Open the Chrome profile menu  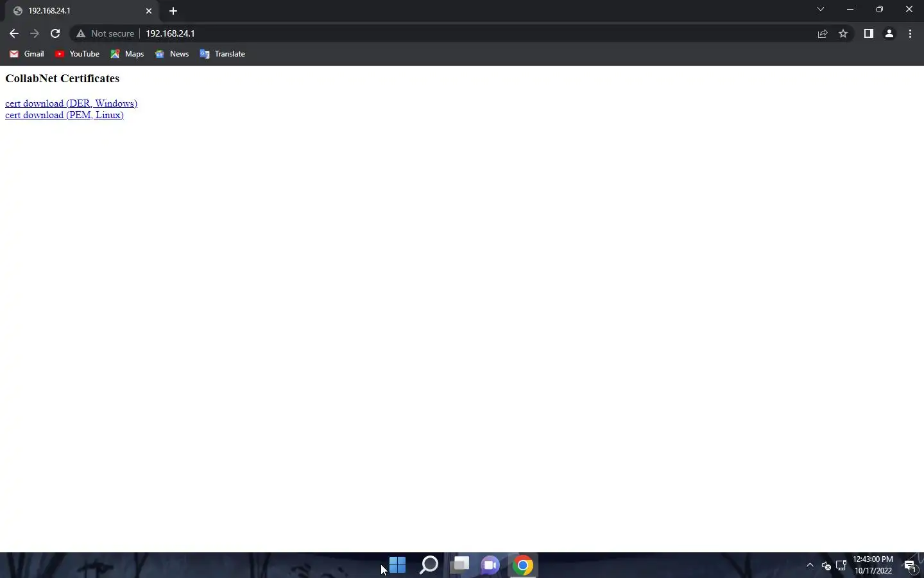click(x=889, y=33)
